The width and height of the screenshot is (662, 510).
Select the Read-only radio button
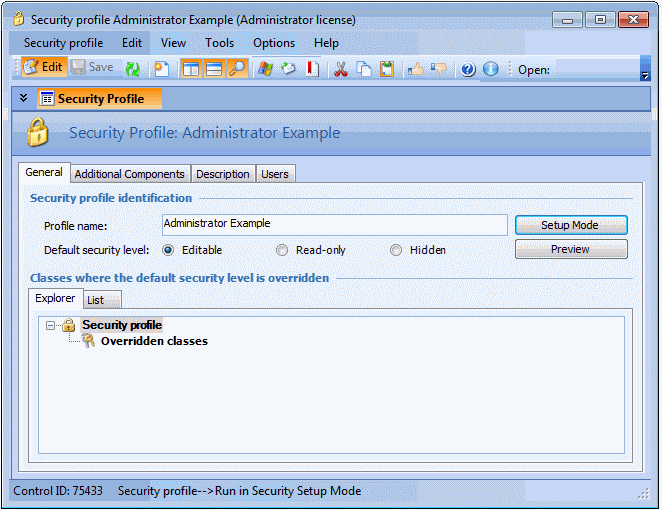(282, 250)
